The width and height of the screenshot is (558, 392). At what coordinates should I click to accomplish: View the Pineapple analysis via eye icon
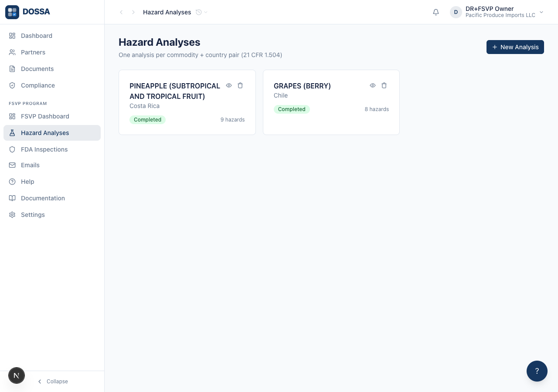229,85
